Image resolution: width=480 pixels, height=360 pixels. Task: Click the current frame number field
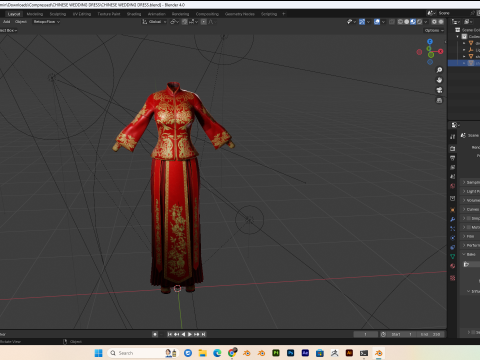pos(366,334)
